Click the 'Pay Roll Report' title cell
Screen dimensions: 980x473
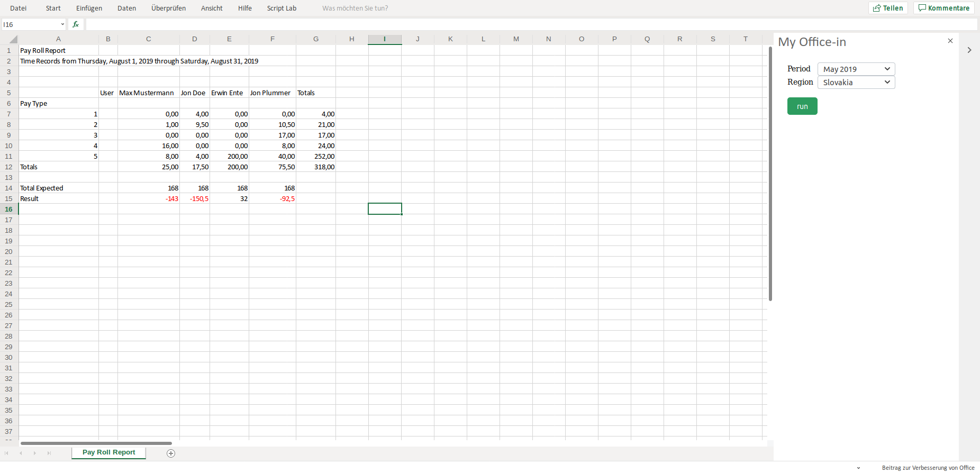(x=59, y=50)
